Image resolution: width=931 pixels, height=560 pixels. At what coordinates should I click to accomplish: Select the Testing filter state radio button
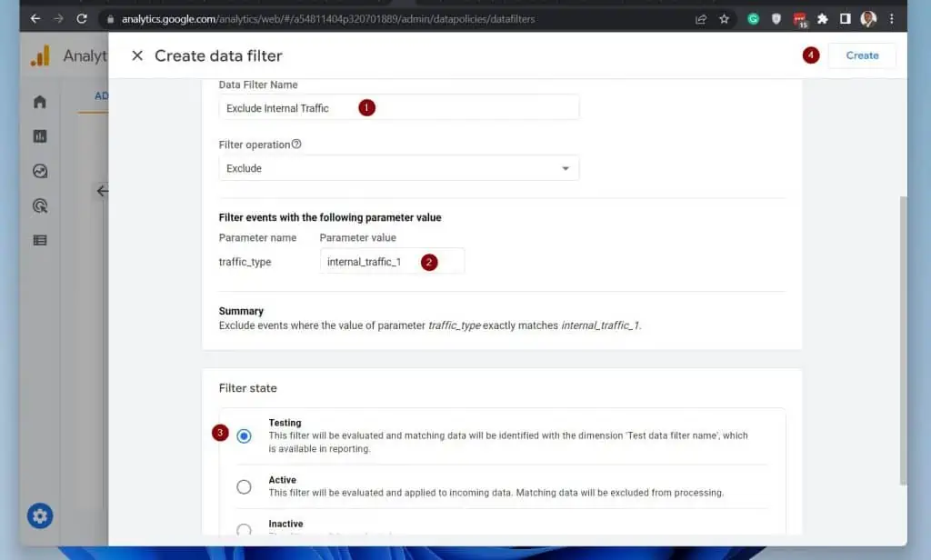pos(244,435)
